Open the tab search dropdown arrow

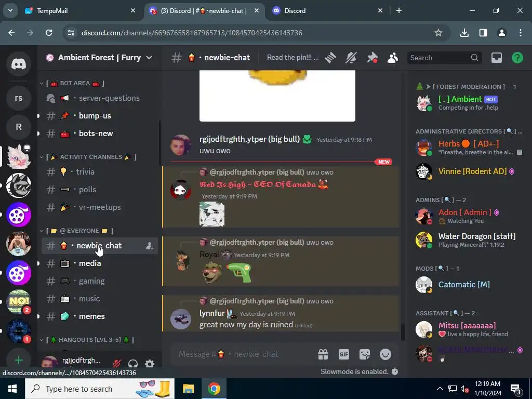[10, 10]
